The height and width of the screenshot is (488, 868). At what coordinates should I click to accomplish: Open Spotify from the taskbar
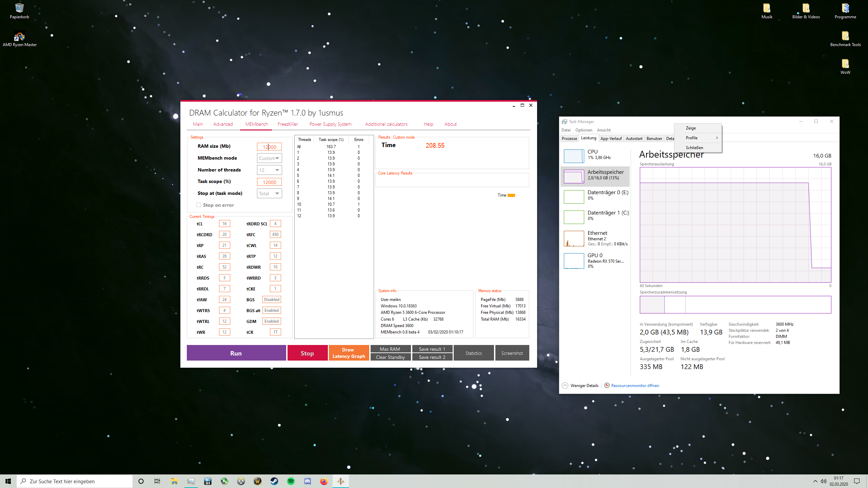point(291,481)
